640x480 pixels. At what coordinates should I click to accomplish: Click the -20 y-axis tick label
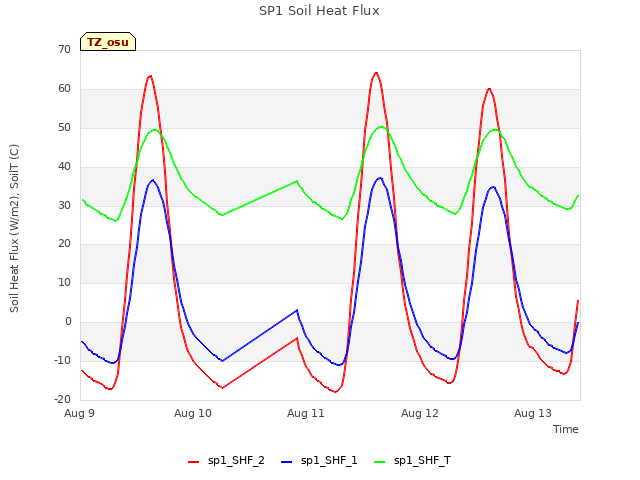pyautogui.click(x=62, y=399)
